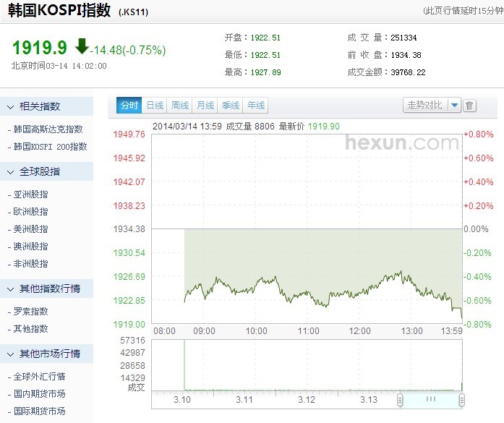Go to 非洲股指 link
This screenshot has width=504, height=423.
point(30,264)
